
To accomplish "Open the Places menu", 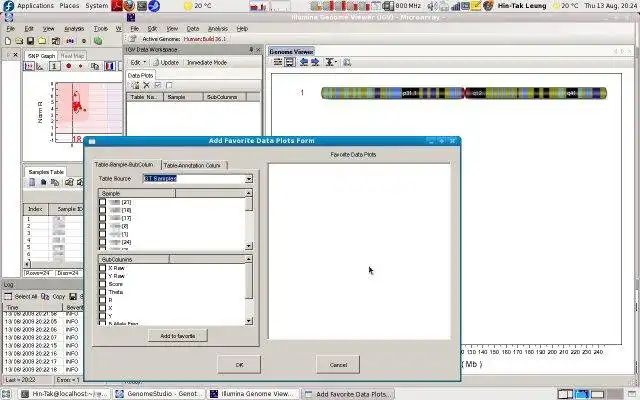I will [69, 6].
